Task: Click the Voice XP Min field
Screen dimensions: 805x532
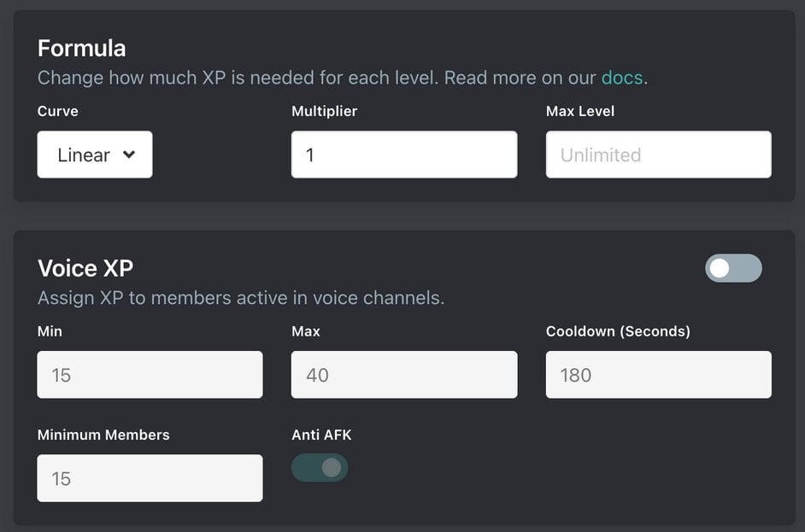Action: [150, 375]
